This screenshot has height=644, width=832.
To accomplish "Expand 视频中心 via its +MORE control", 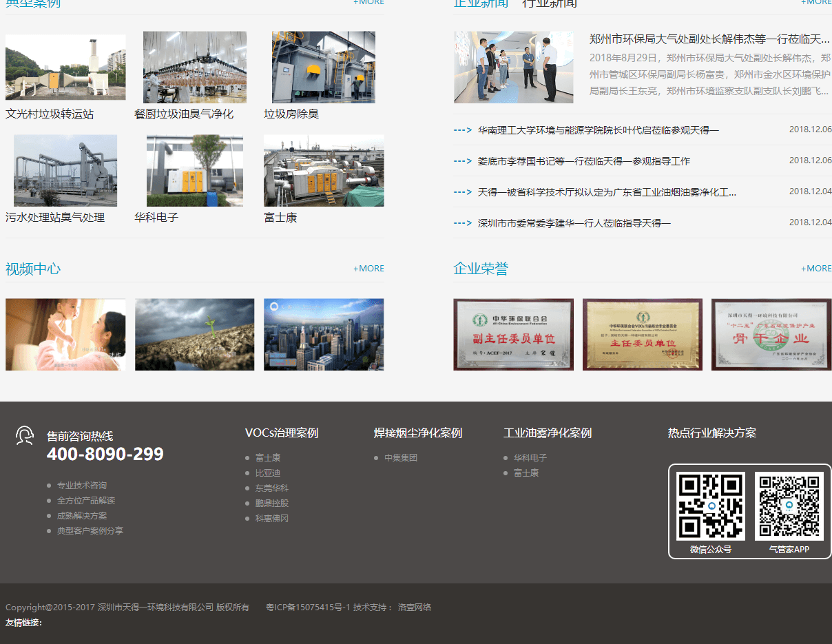I will (368, 269).
